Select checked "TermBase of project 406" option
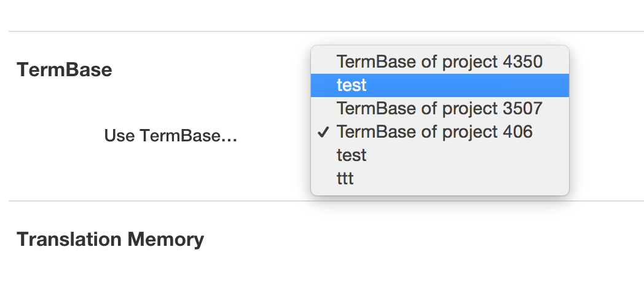Screen dimensions: 644x295 pyautogui.click(x=434, y=132)
